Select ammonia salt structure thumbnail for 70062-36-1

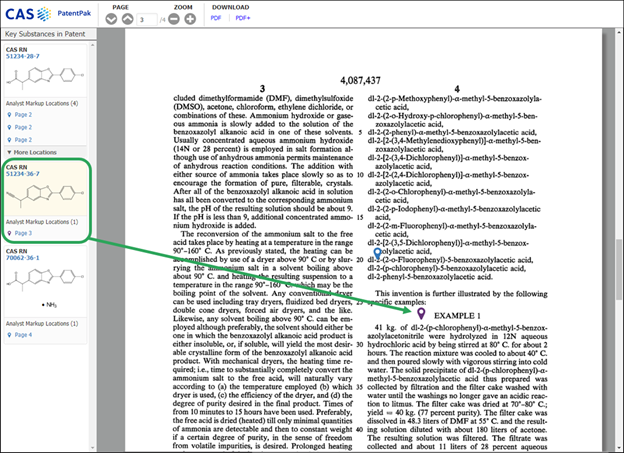(x=45, y=287)
